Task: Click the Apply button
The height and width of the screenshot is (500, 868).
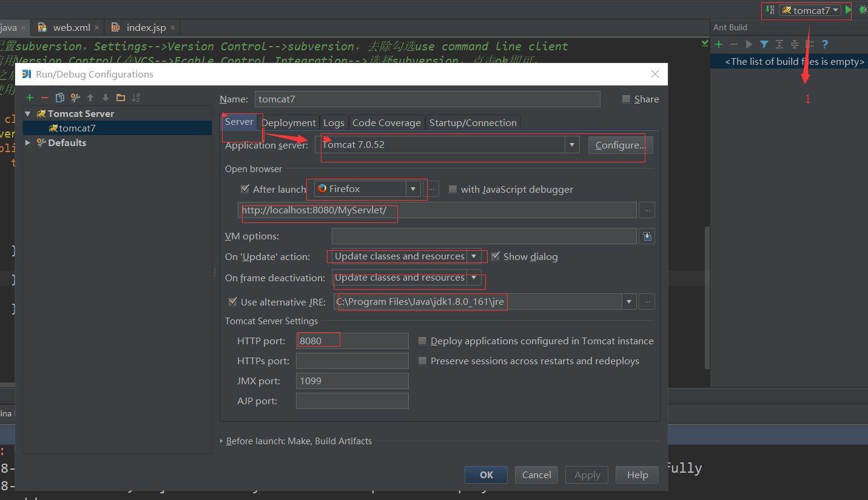Action: [x=587, y=475]
